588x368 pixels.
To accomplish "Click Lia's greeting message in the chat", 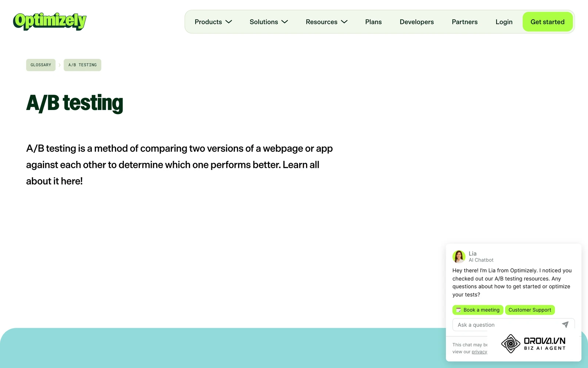I will coord(512,282).
